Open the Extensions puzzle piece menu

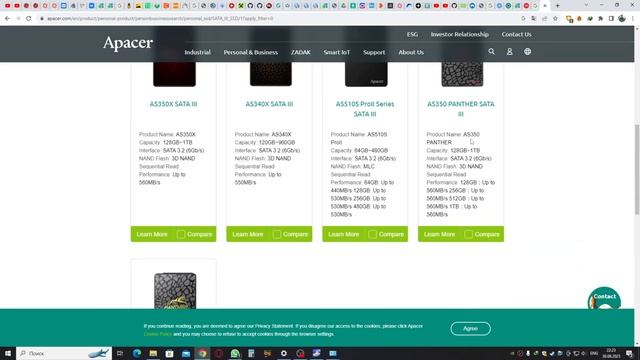600,18
